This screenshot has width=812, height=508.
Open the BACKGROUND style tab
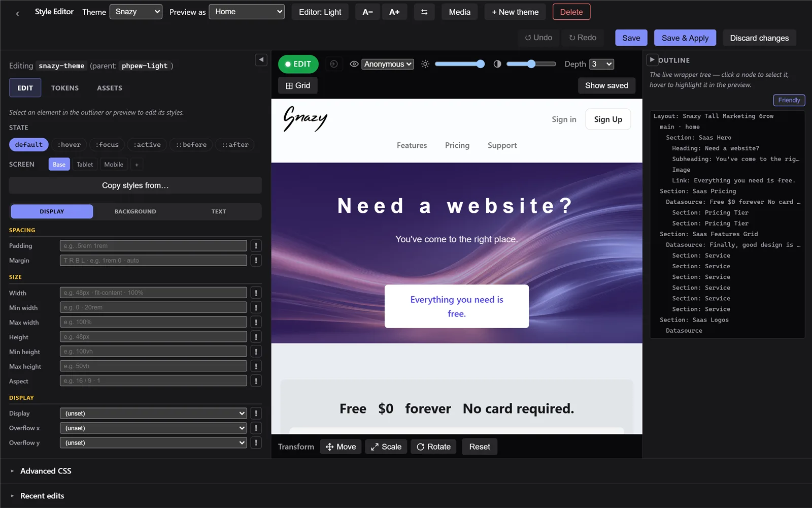pos(135,211)
